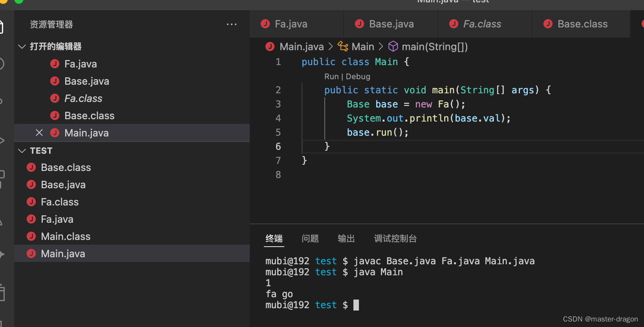Select Fa.class in open editors list
The width and height of the screenshot is (644, 327).
(x=132, y=98)
